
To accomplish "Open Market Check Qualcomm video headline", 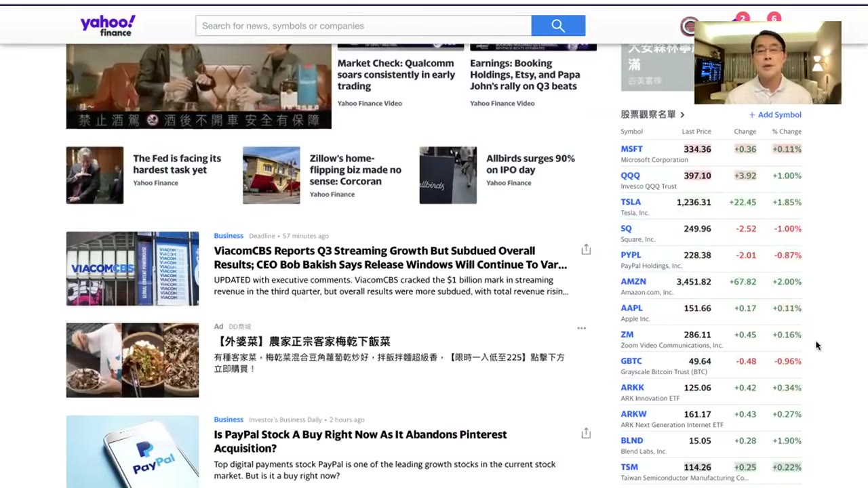I will 396,75.
